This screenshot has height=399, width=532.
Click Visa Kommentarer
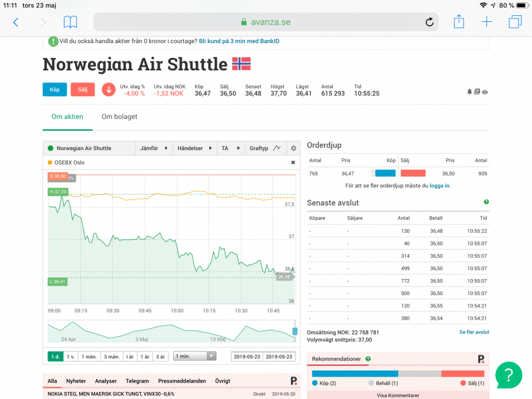(x=398, y=395)
